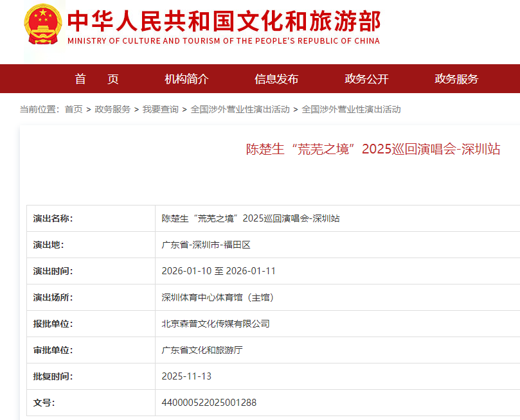Click the applicant 北京森普文化传媒有限公司
Screen dimensions: 520x420
(215, 324)
